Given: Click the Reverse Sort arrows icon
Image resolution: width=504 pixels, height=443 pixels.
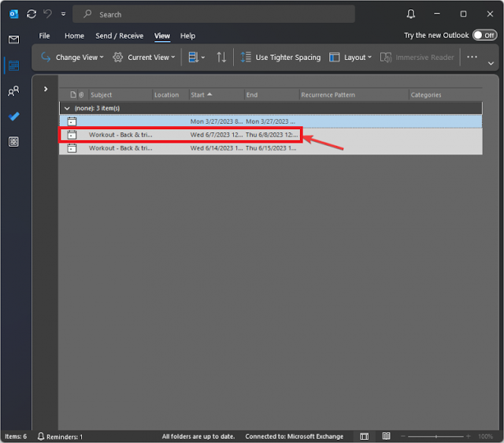Looking at the screenshot, I should click(x=221, y=58).
